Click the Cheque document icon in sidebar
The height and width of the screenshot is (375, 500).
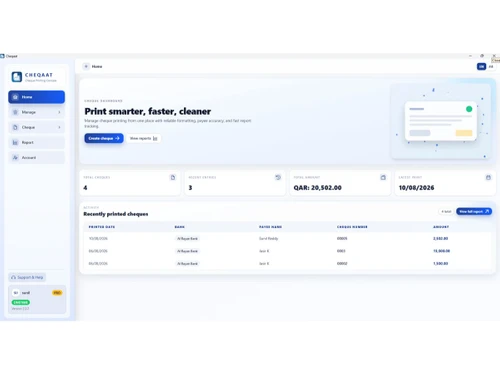[x=15, y=127]
